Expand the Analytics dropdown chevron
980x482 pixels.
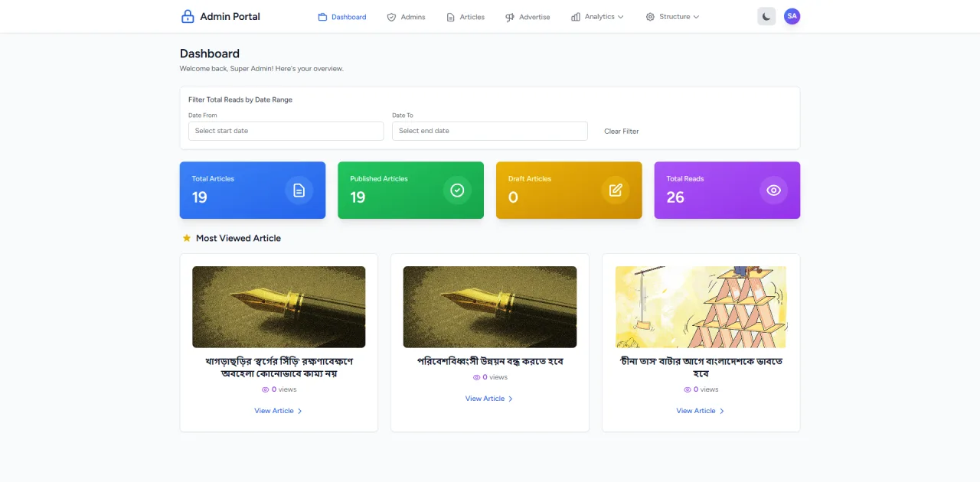point(621,17)
